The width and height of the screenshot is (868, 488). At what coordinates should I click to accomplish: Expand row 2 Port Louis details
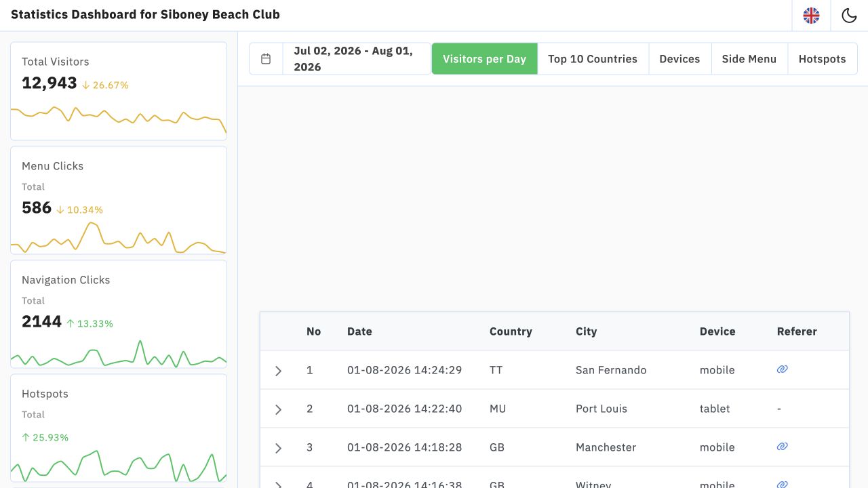tap(278, 409)
